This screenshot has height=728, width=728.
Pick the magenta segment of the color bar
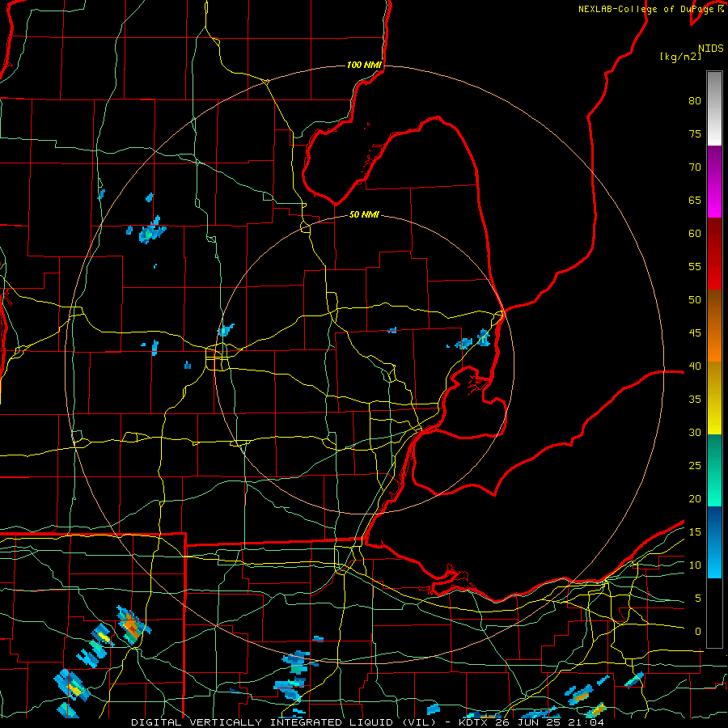coord(714,201)
